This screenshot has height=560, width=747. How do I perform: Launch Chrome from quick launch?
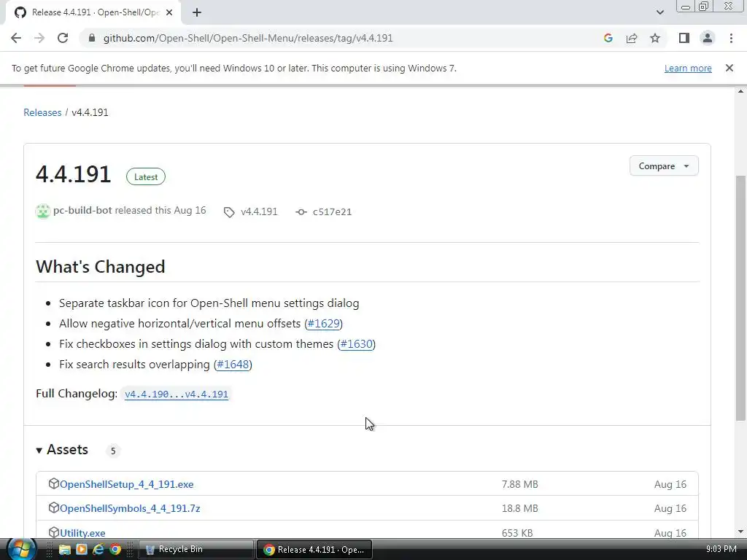115,550
